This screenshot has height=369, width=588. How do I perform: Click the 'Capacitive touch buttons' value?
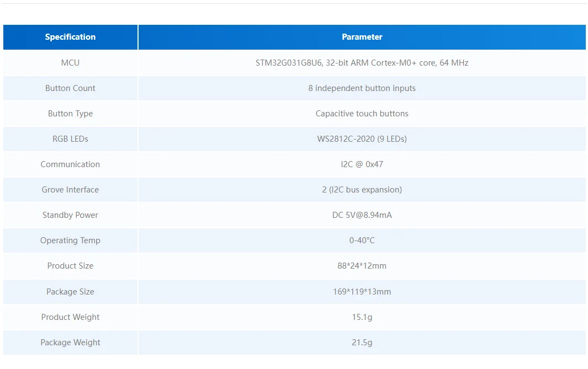[362, 114]
